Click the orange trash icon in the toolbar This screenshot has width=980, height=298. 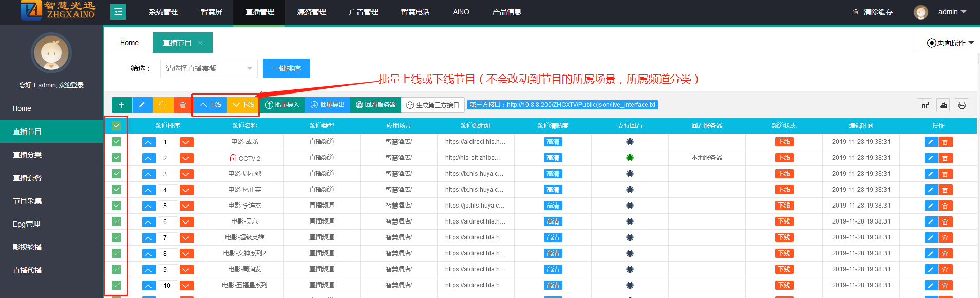pyautogui.click(x=183, y=105)
